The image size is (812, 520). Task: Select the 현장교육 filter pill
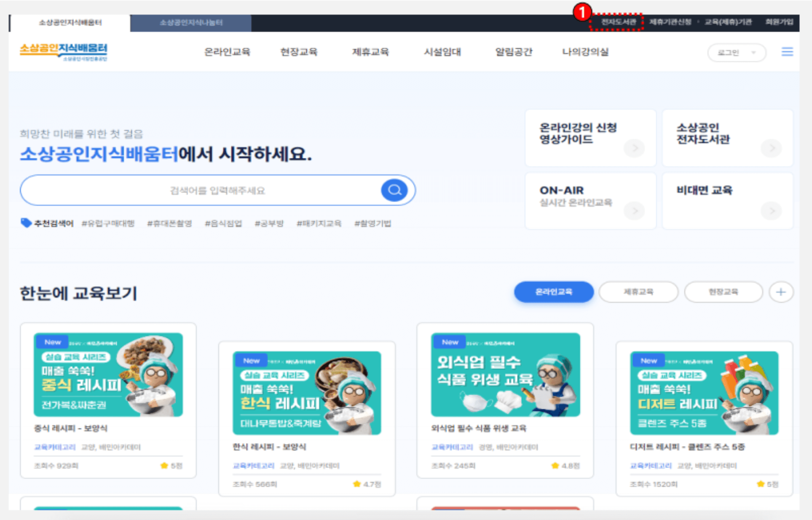click(723, 292)
